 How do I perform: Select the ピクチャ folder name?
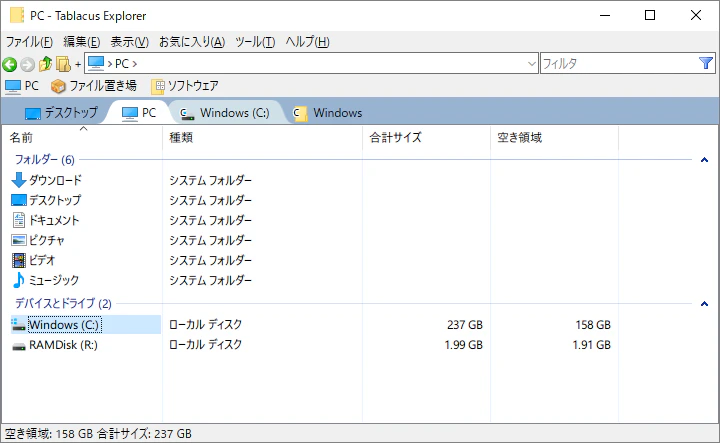point(47,240)
